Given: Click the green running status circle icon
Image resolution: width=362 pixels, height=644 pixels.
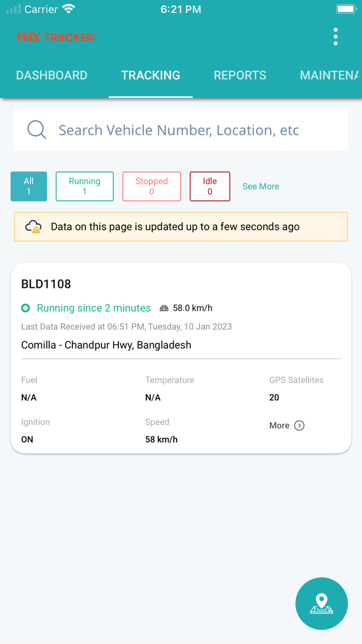Looking at the screenshot, I should click(x=25, y=308).
